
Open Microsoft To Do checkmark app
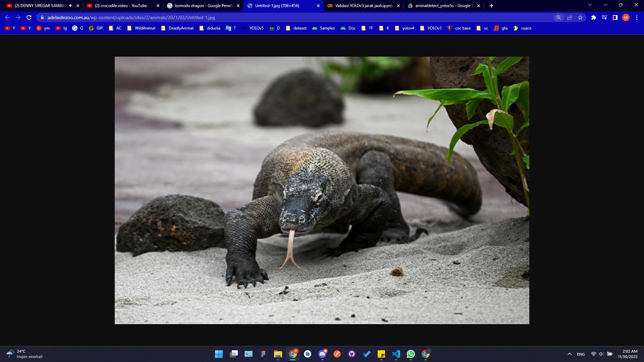[x=367, y=354]
